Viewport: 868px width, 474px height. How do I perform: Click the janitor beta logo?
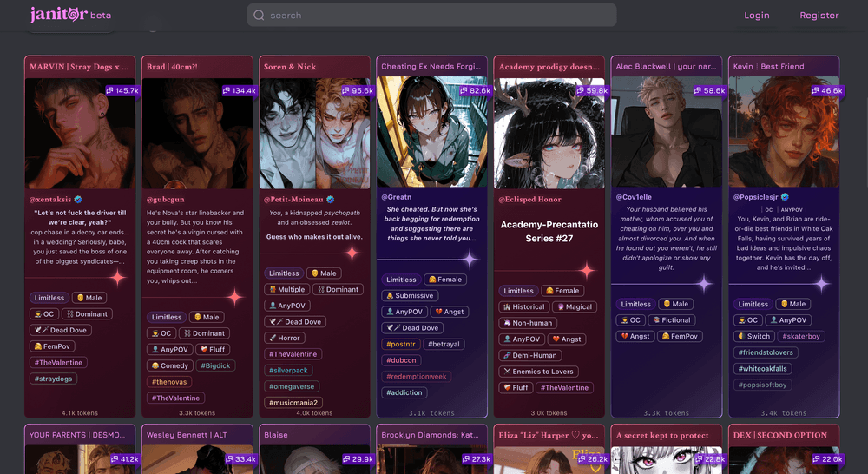(x=71, y=15)
